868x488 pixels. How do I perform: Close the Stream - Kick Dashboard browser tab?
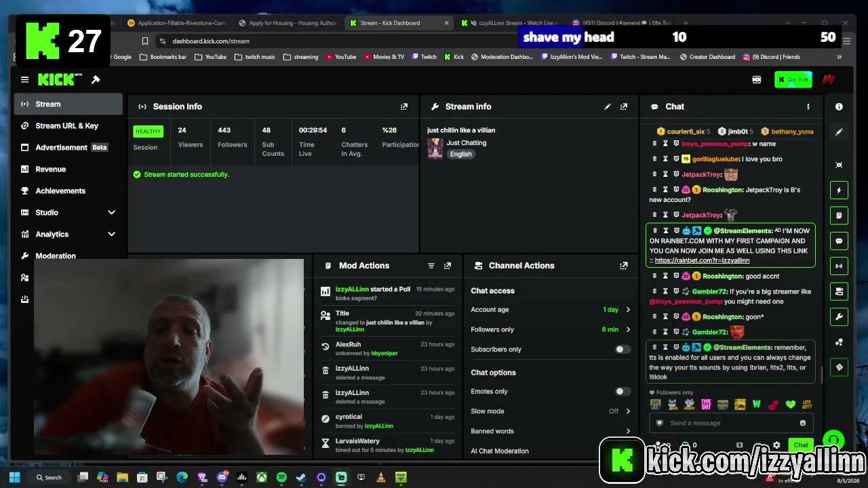coord(446,23)
